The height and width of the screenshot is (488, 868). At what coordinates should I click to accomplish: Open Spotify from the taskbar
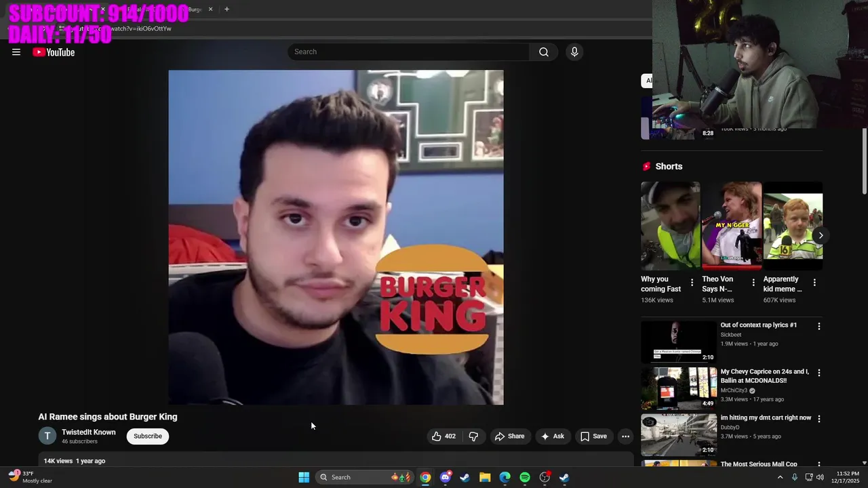(525, 477)
